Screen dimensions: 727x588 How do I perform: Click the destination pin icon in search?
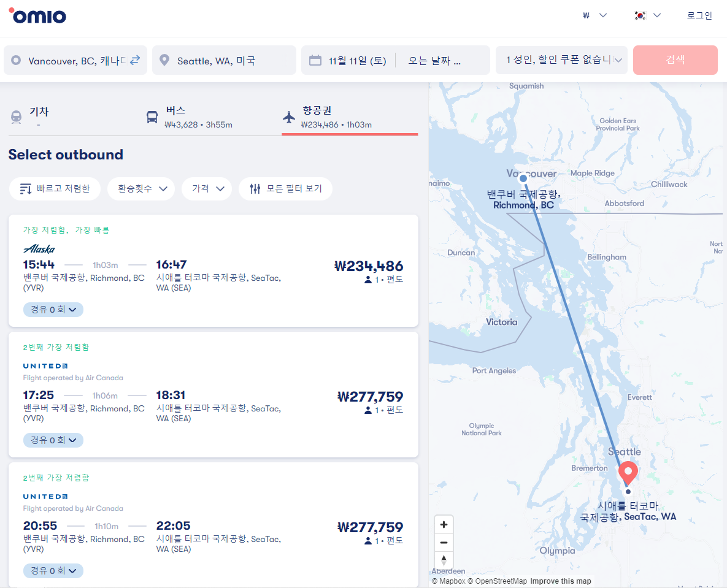tap(164, 60)
